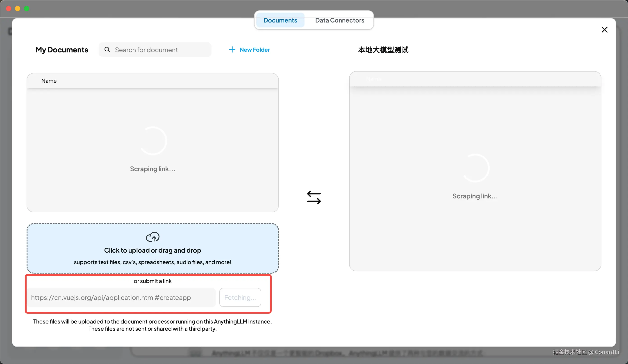This screenshot has height=364, width=628.
Task: Click the search magnifier icon
Action: pos(107,49)
